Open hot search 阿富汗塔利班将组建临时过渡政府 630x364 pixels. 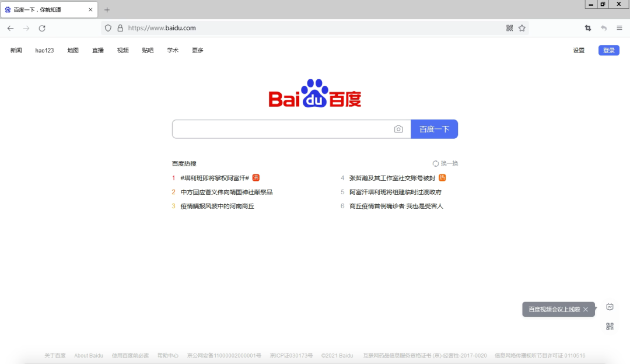395,192
